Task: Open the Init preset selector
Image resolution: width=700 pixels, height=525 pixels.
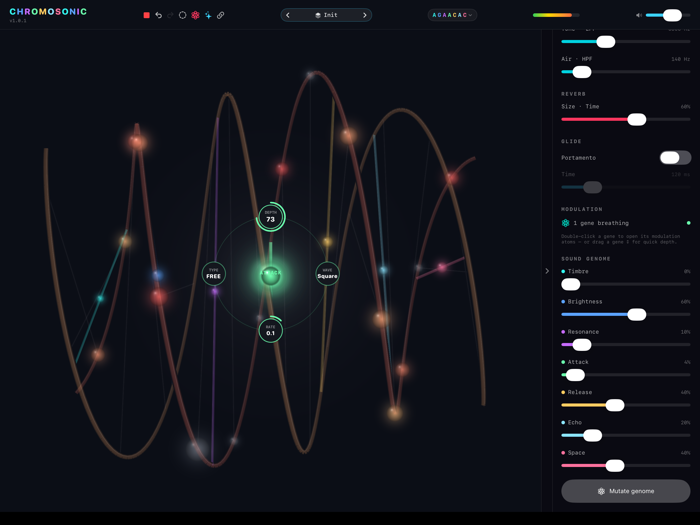Action: click(326, 15)
